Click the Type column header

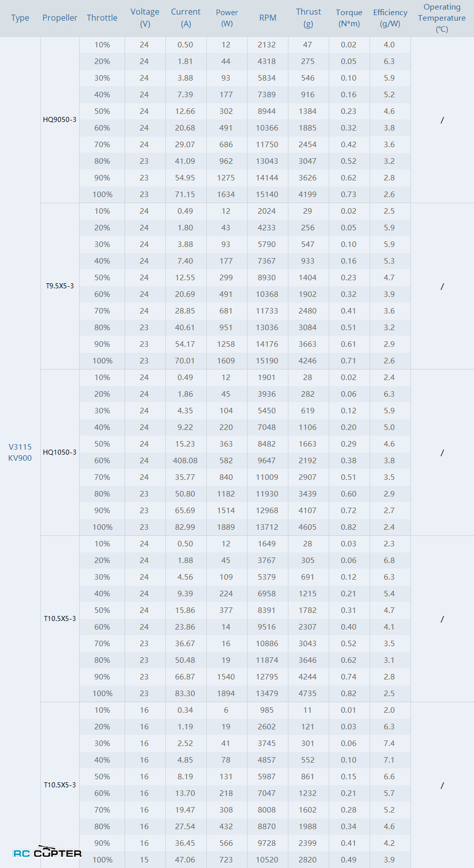(x=20, y=18)
